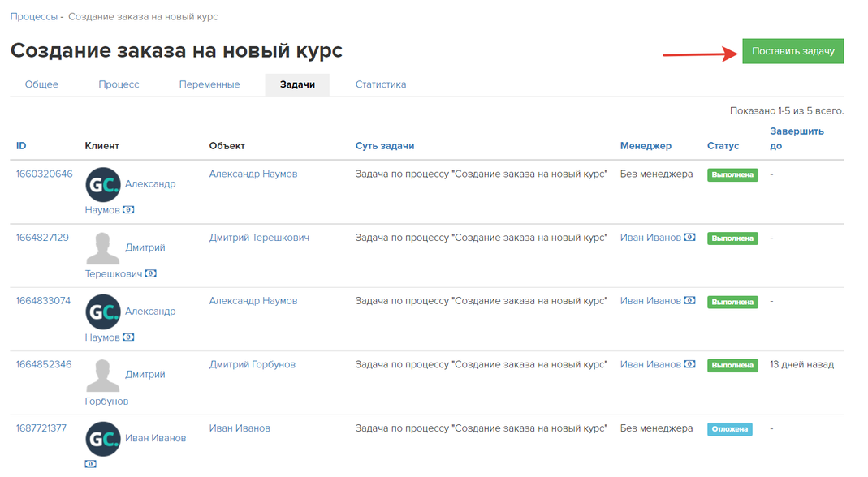Sort tasks by Статус column header
This screenshot has height=477, width=868.
point(723,146)
